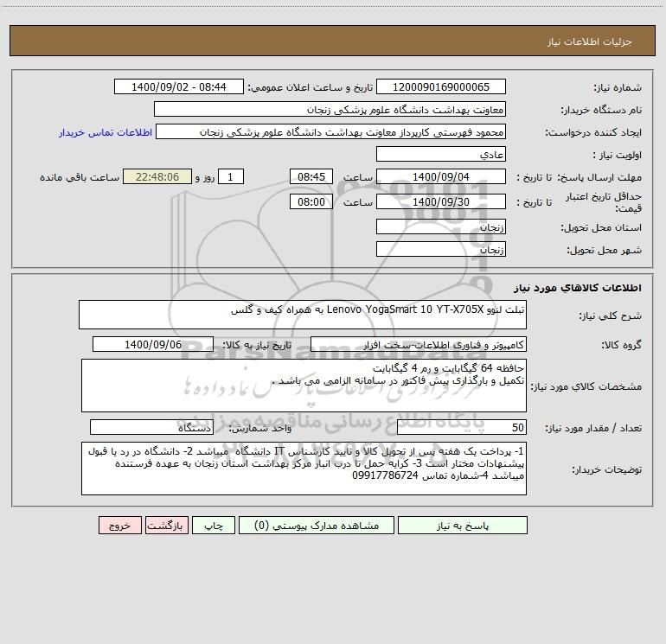
Task: Click goods group field کامپیوتر و فناوری اطلاعات
Action: click(419, 344)
